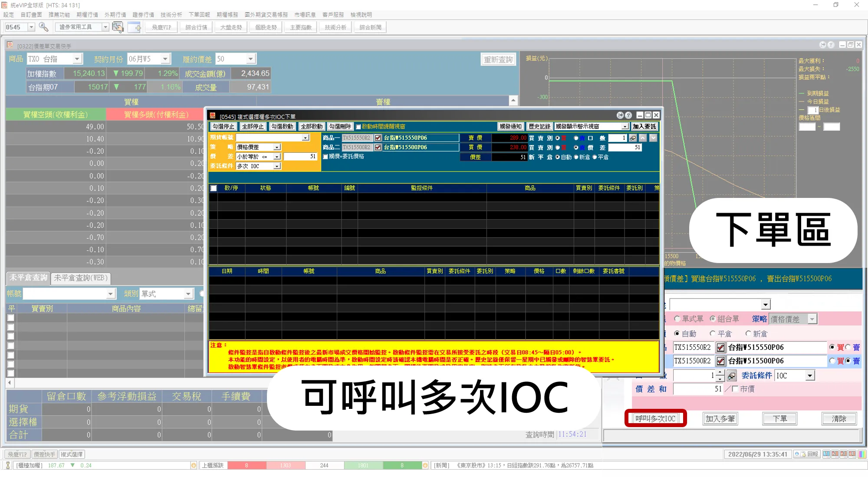Click the 價差和 price input field
This screenshot has width=868, height=477.
click(698, 389)
